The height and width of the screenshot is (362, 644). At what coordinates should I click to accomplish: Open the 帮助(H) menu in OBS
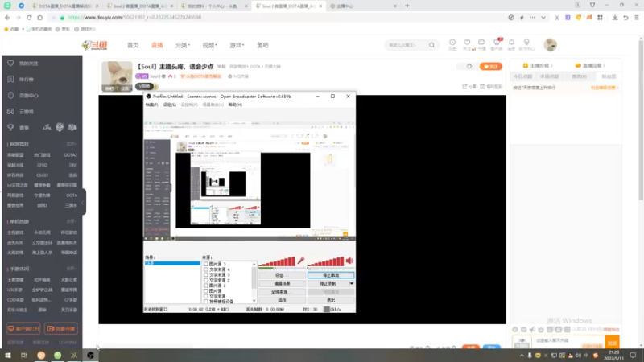click(x=235, y=105)
